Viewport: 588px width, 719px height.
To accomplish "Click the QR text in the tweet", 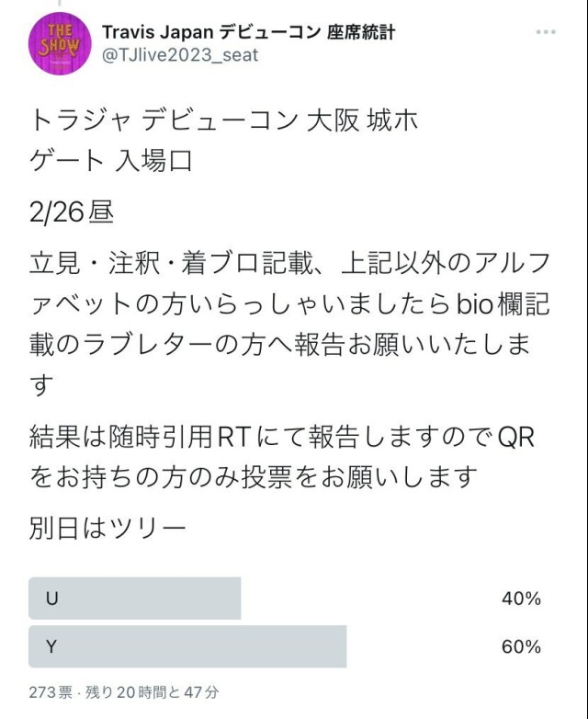I will (516, 437).
